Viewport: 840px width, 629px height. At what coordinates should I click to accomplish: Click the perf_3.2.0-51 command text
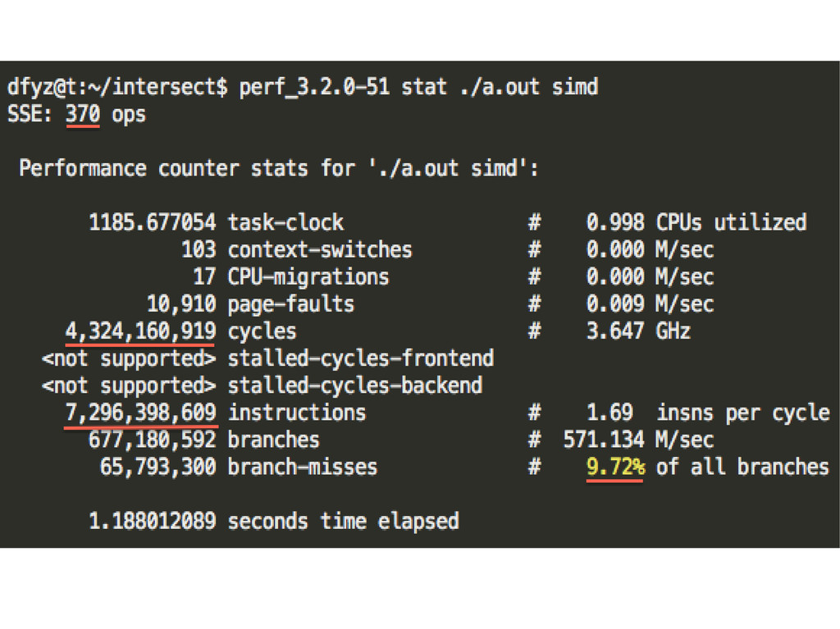click(x=314, y=87)
